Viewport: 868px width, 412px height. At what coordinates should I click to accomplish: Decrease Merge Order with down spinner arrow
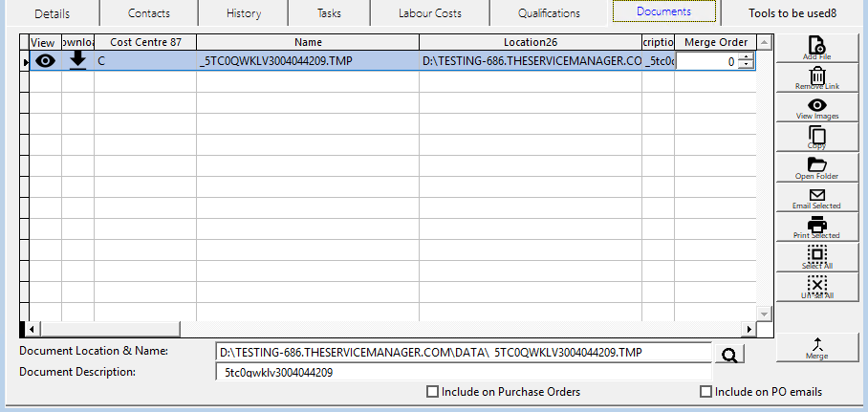tap(746, 65)
